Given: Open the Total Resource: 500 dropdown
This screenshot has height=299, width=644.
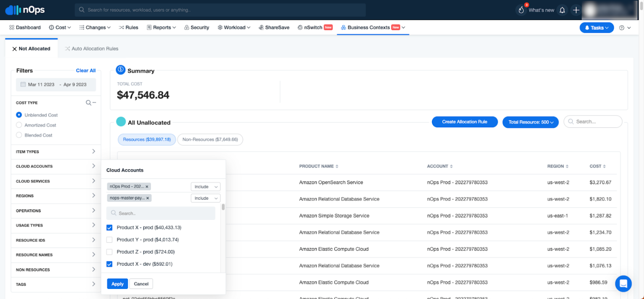Looking at the screenshot, I should coord(530,122).
